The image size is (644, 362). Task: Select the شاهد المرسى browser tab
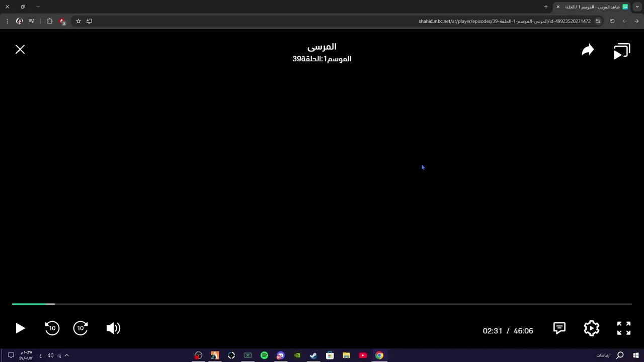coord(592,7)
